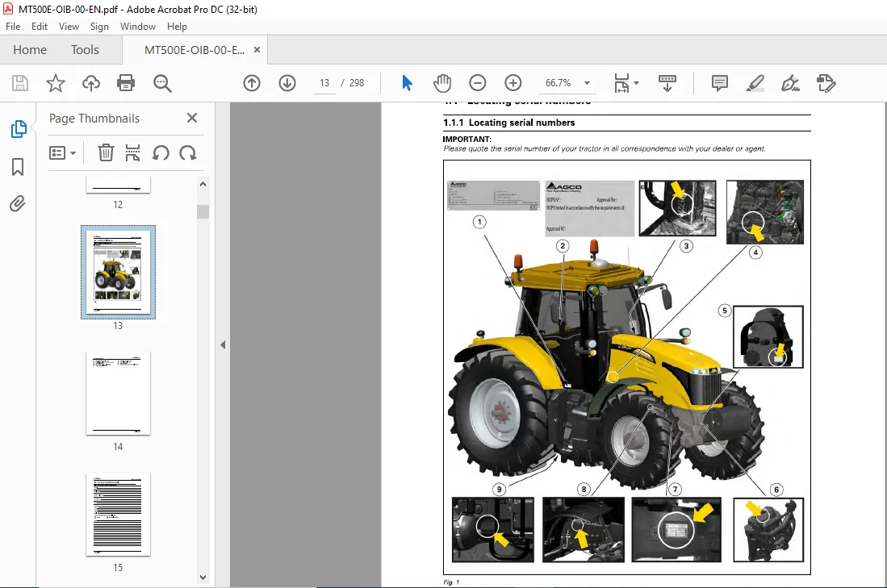887x588 pixels.
Task: Switch to the Home tab
Action: click(x=30, y=50)
